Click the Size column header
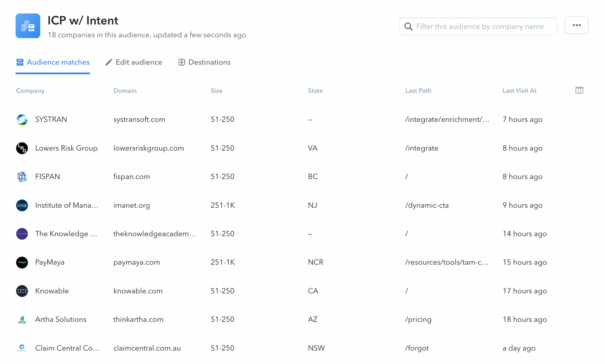Image resolution: width=605 pixels, height=364 pixels. pos(217,91)
